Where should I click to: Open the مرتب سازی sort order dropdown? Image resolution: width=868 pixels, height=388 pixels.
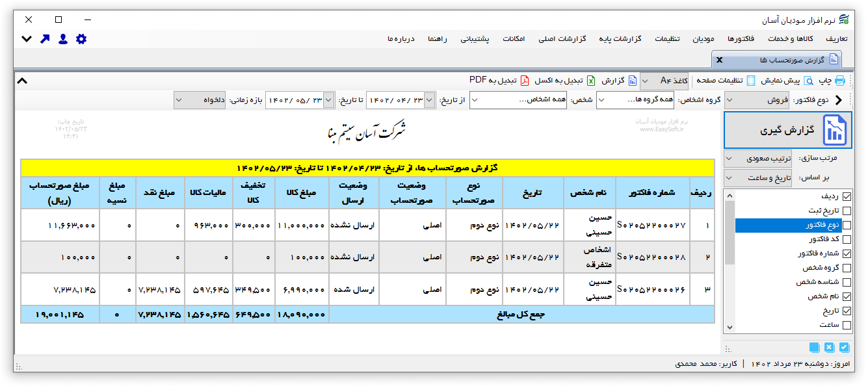(x=758, y=158)
